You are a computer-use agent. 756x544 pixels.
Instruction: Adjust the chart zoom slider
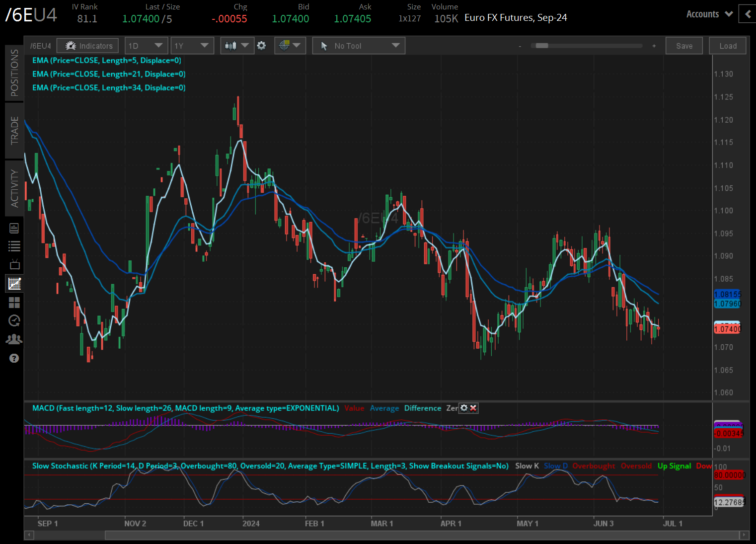pyautogui.click(x=541, y=45)
